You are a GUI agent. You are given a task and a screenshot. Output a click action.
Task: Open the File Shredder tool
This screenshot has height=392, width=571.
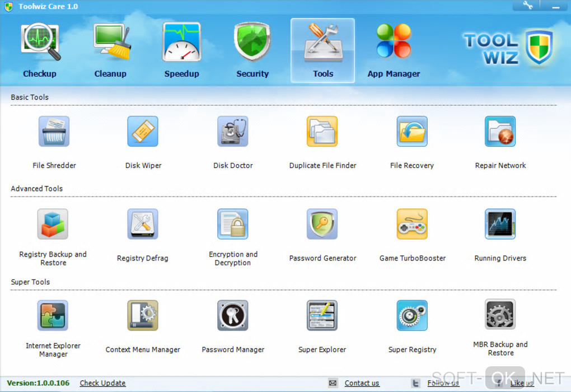click(x=54, y=132)
